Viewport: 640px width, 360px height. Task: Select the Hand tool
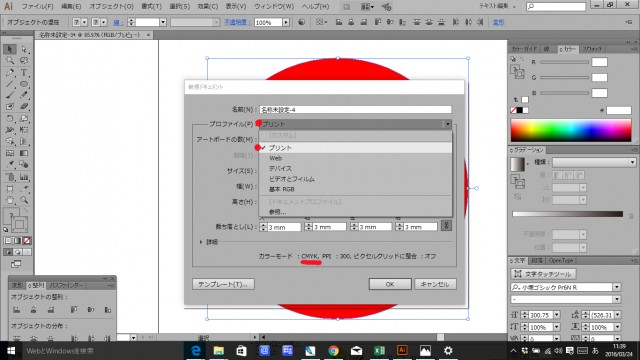(10, 200)
